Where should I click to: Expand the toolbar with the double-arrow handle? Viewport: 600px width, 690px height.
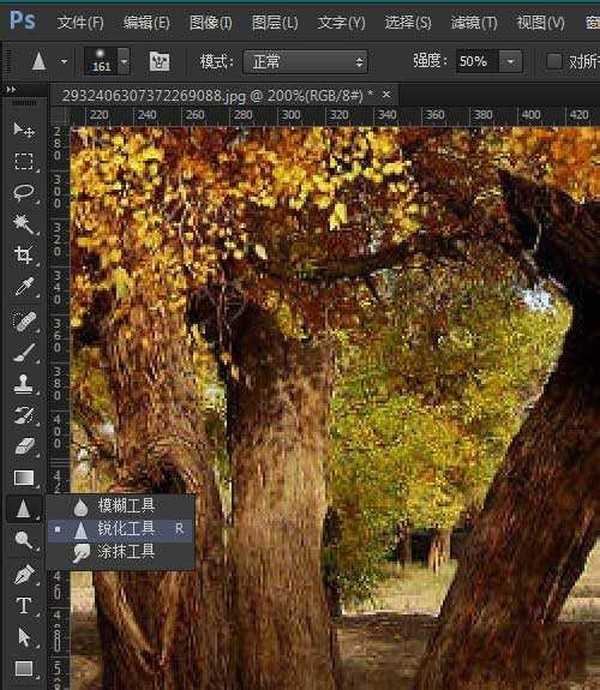(x=12, y=90)
